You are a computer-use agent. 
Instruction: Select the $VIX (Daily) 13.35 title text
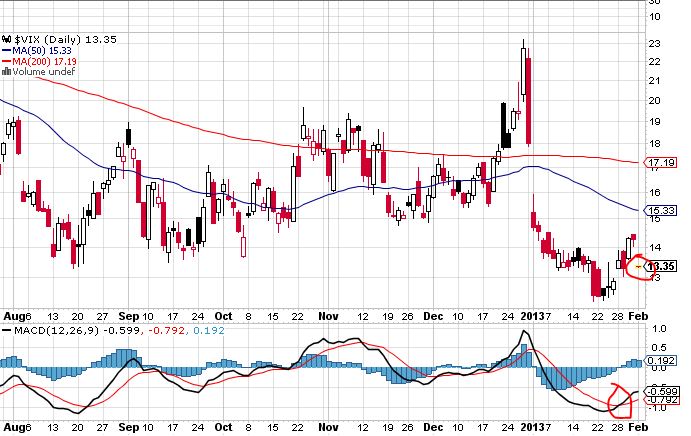tap(66, 40)
